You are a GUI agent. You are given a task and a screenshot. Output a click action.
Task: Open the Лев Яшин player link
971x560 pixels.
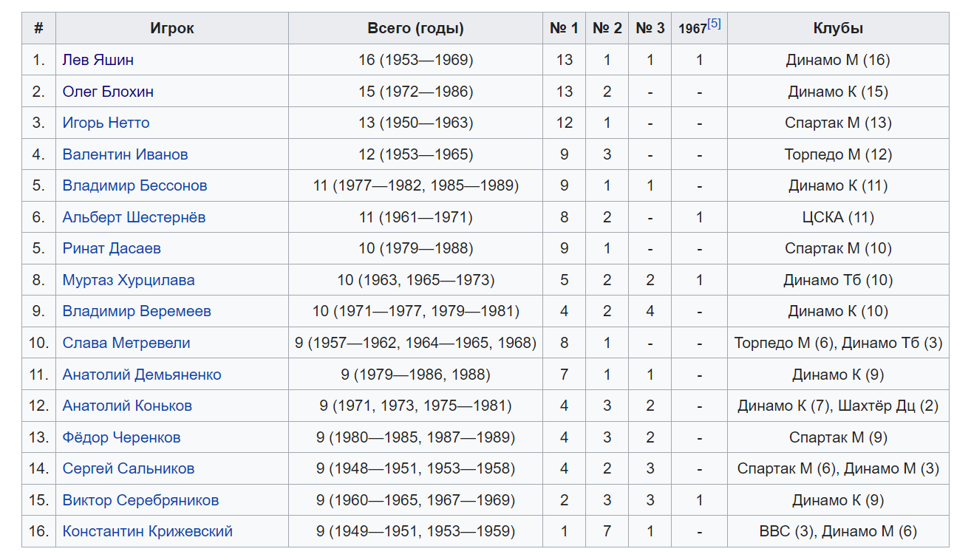click(x=98, y=60)
